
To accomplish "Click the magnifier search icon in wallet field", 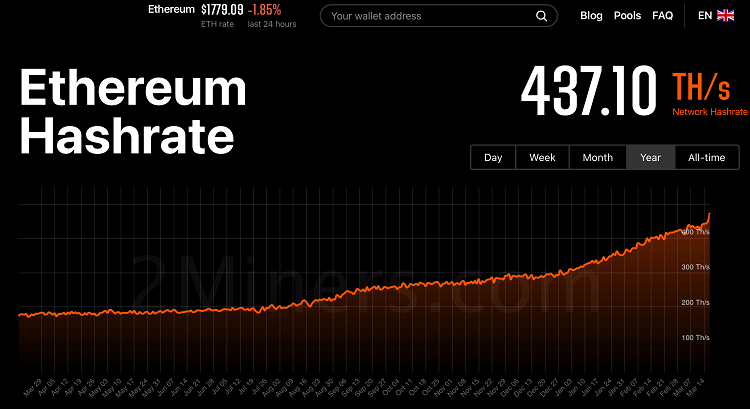I will 541,16.
